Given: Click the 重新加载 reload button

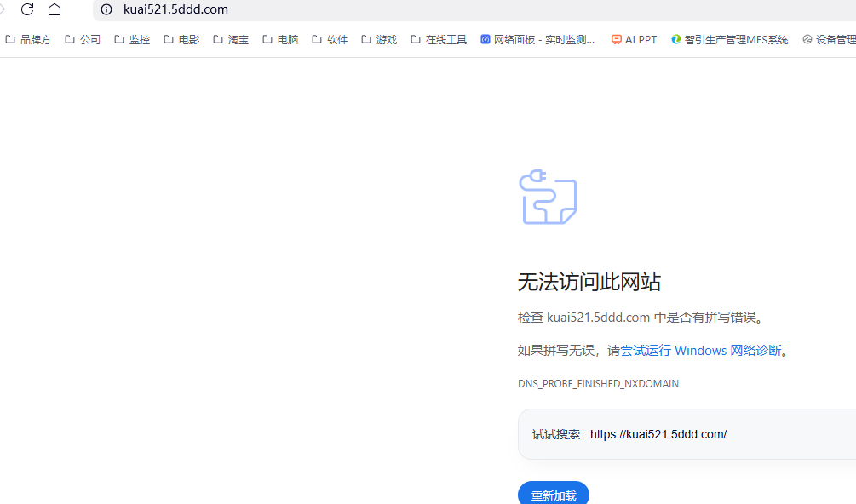Looking at the screenshot, I should click(554, 493).
